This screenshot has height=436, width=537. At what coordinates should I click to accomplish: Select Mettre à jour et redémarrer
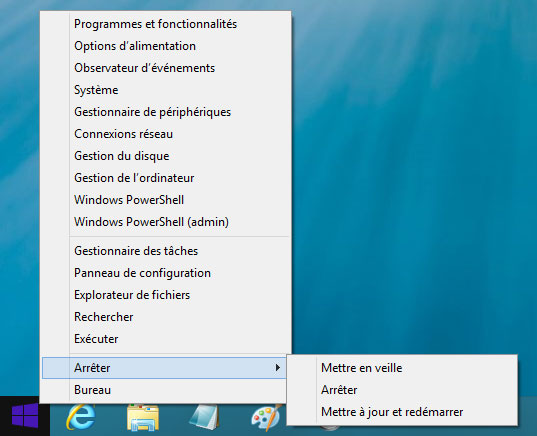click(x=402, y=412)
